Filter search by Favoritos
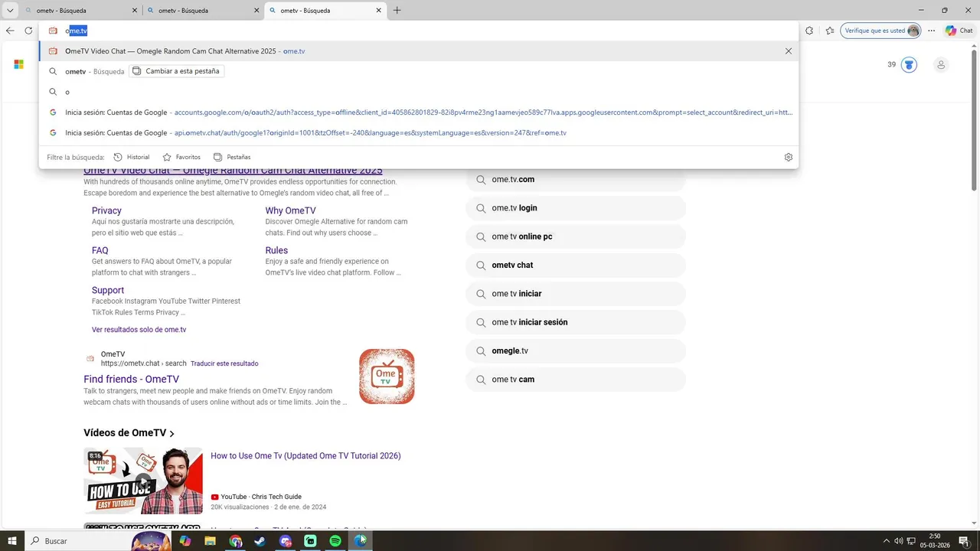Viewport: 980px width, 551px height. point(181,157)
